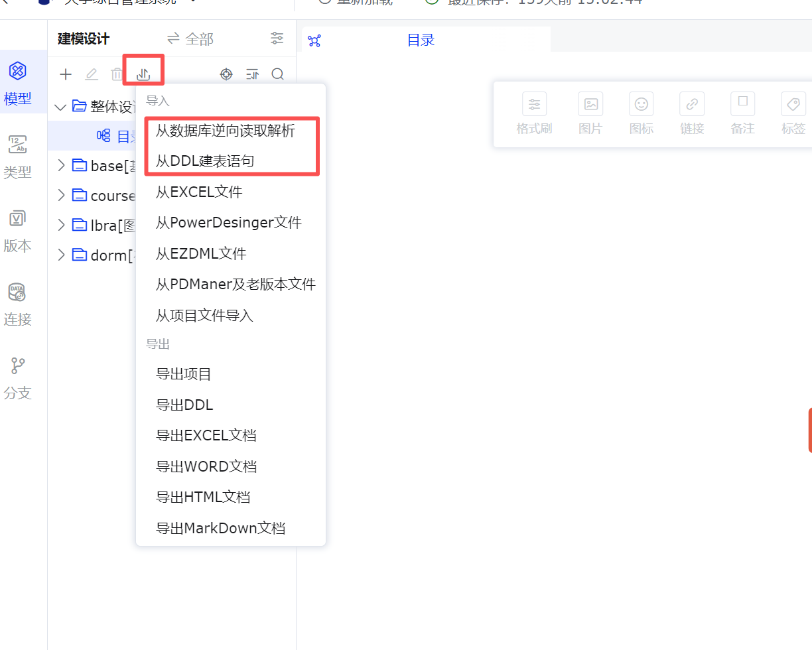Click the 链接 link tool icon
812x650 pixels.
coord(691,113)
